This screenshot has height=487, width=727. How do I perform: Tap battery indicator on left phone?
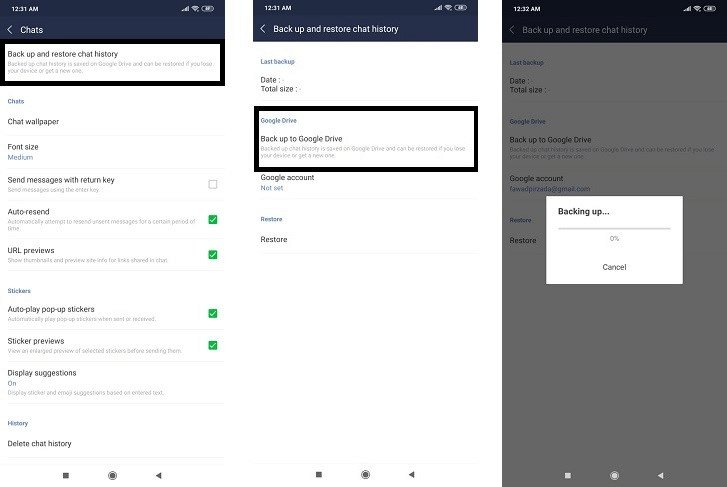click(208, 8)
